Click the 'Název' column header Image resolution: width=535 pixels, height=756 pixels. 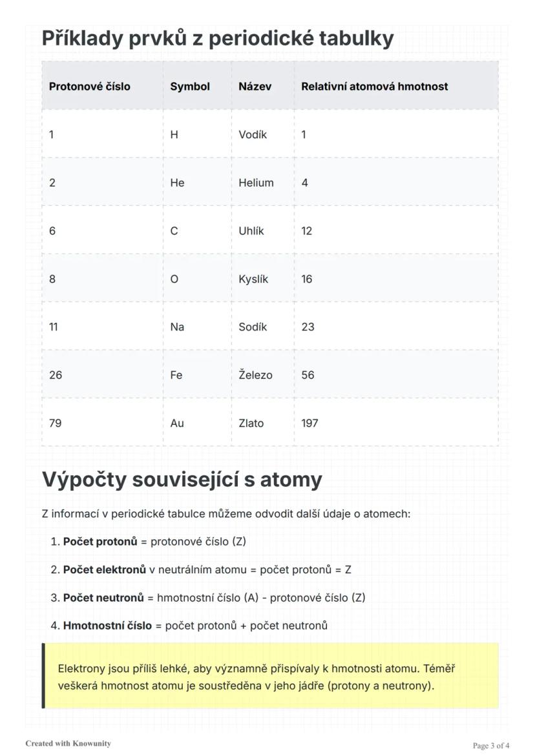[255, 87]
